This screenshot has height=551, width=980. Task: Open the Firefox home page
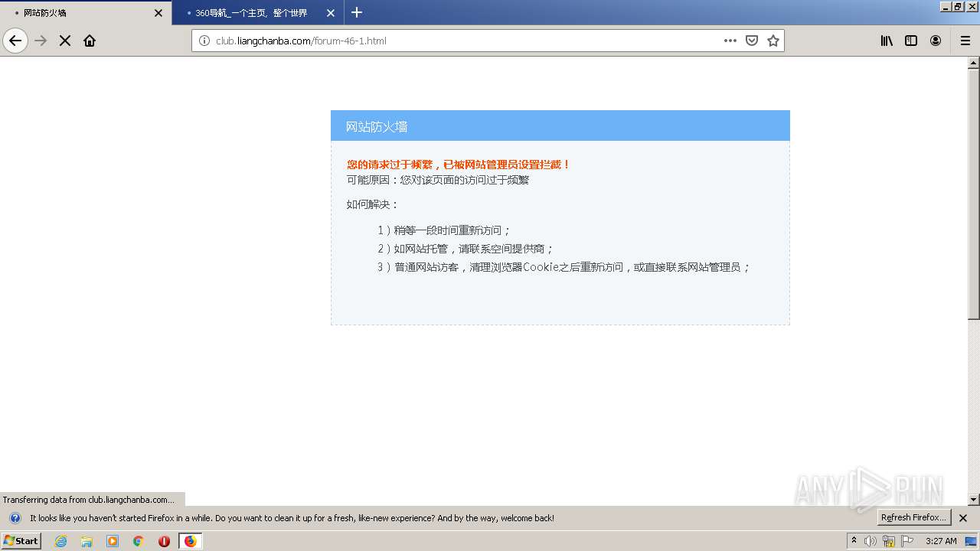point(90,41)
